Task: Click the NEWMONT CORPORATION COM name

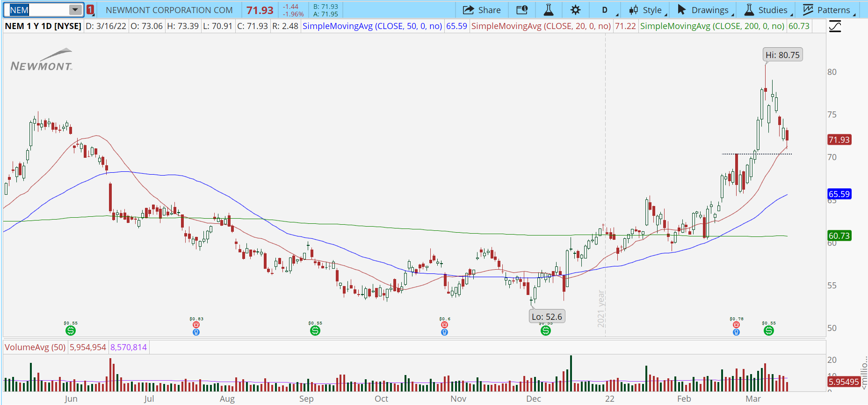Action: pyautogui.click(x=169, y=10)
